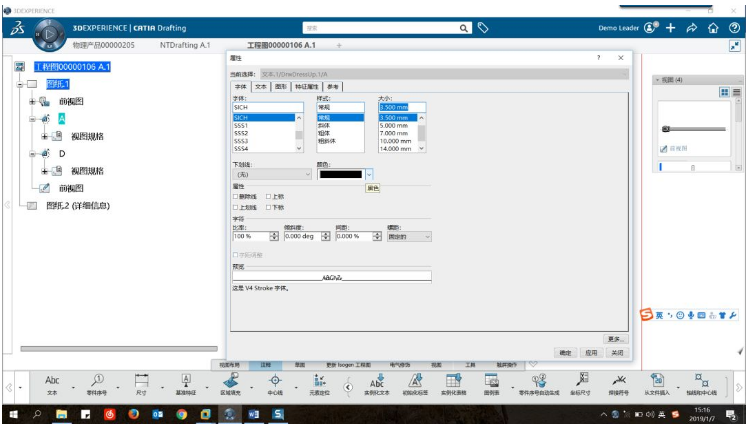Expand the first 前视图 tree node

point(32,101)
